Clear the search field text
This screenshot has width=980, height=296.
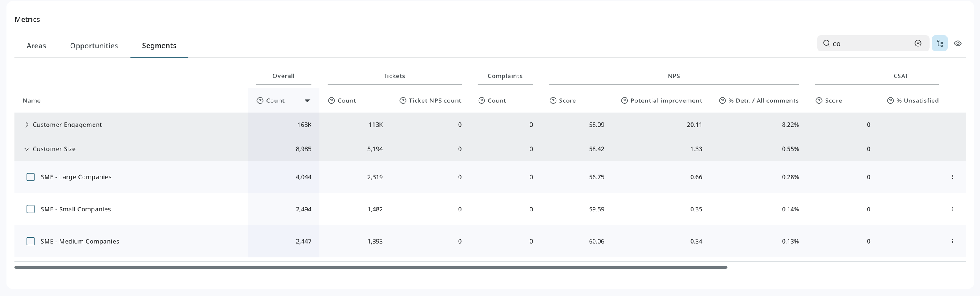(918, 43)
